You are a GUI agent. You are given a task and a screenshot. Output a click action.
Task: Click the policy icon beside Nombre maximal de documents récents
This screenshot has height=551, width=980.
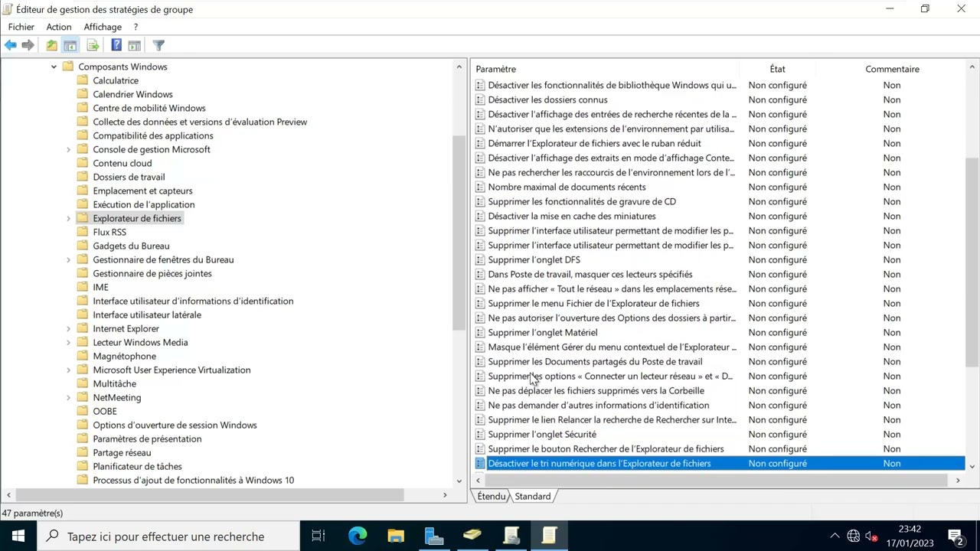point(480,187)
